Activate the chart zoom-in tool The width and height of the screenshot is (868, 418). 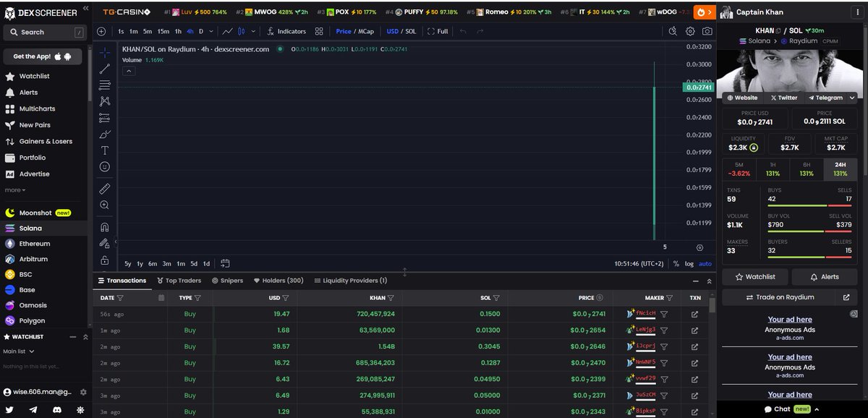(x=105, y=205)
